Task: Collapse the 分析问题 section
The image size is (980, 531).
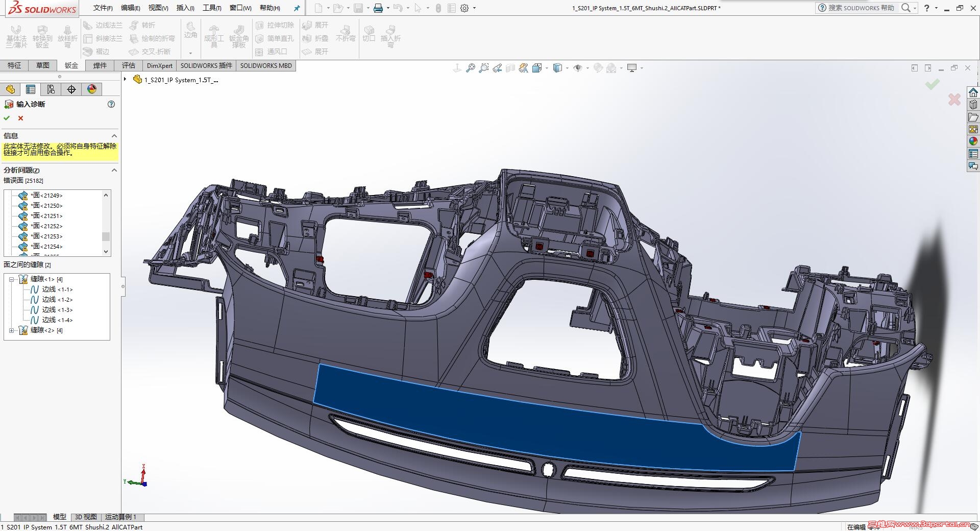Action: 114,170
